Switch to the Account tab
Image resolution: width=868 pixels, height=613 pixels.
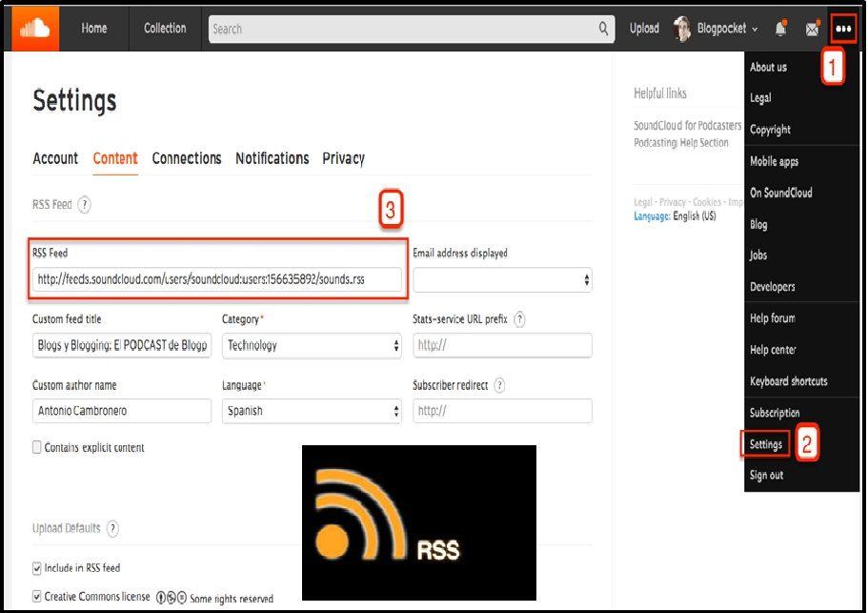tap(55, 158)
